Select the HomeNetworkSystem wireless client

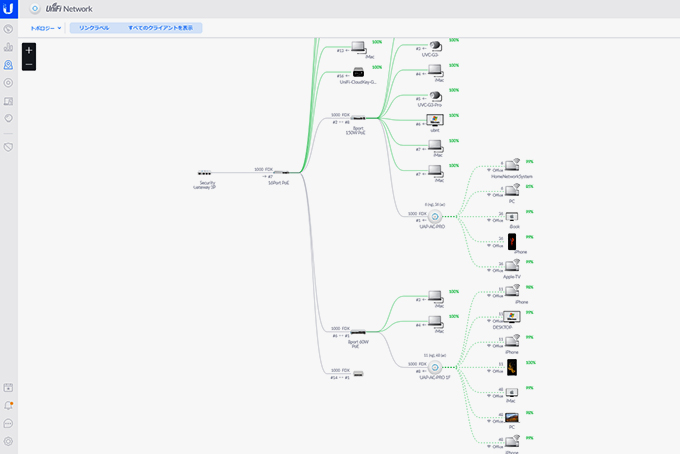tap(512, 165)
